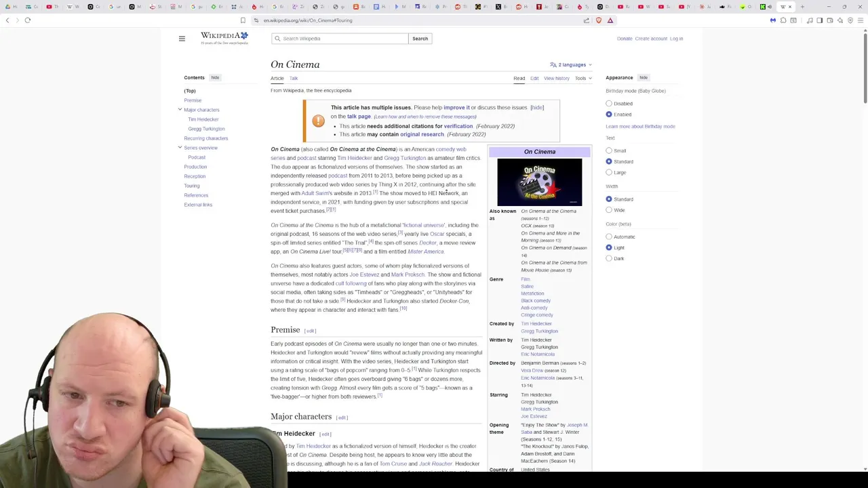The image size is (868, 488).
Task: Jump to Reception in contents
Action: click(x=195, y=176)
